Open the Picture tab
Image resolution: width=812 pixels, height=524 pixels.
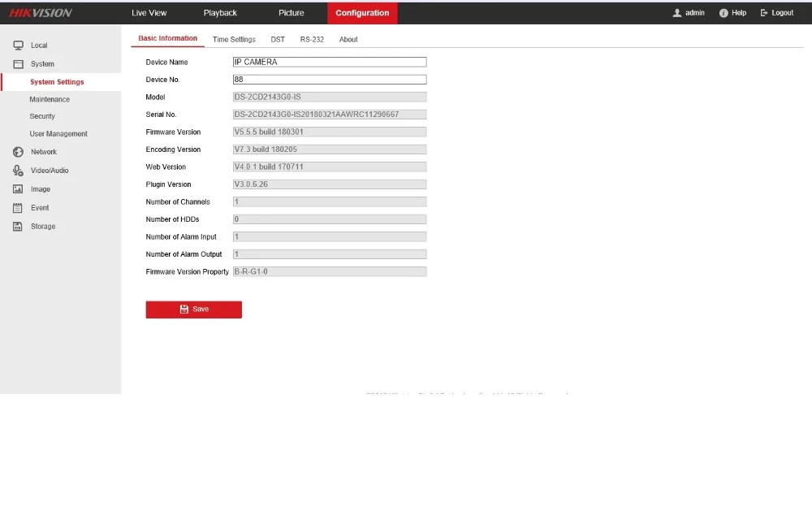(291, 13)
